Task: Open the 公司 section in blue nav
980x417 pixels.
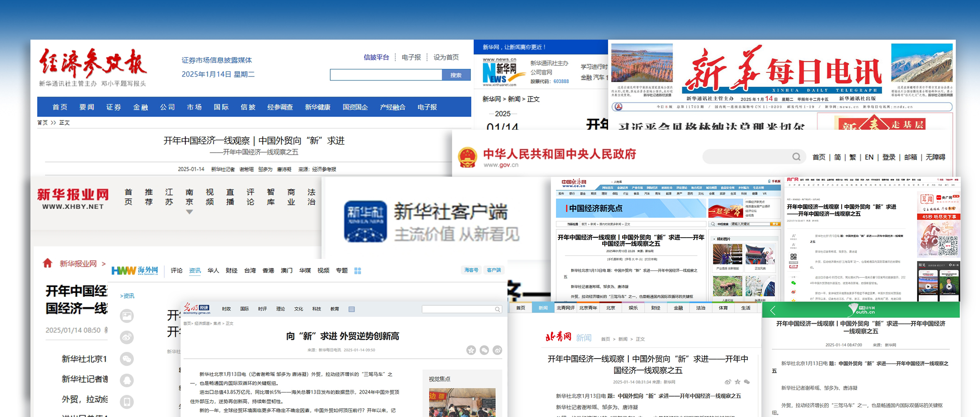Action: 167,107
